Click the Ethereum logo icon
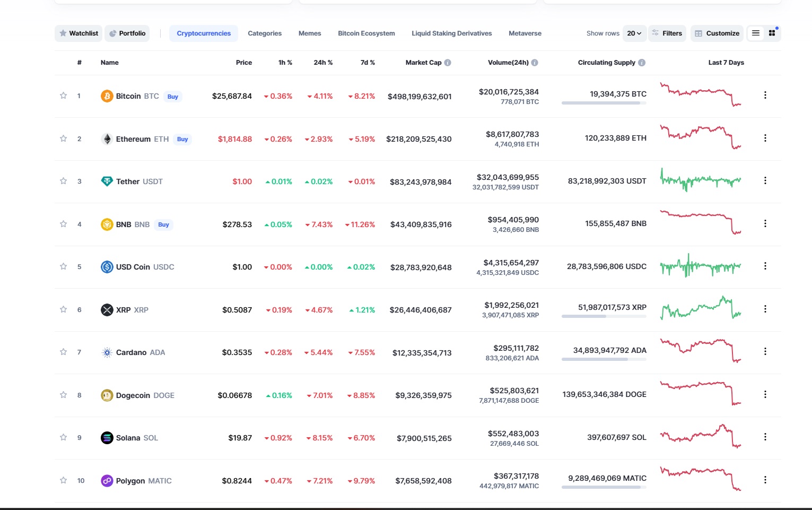Image resolution: width=812 pixels, height=510 pixels. tap(107, 139)
